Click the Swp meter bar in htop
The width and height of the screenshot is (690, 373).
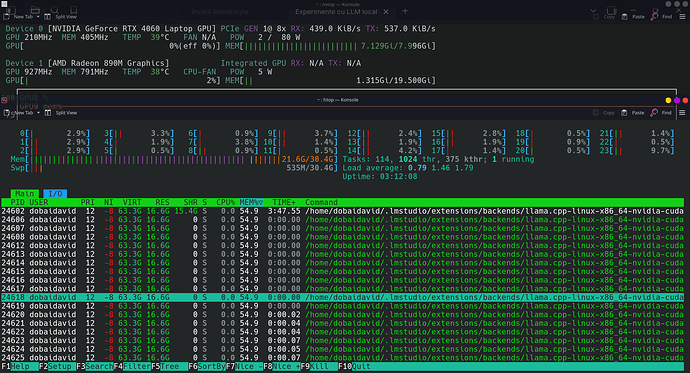[174, 168]
